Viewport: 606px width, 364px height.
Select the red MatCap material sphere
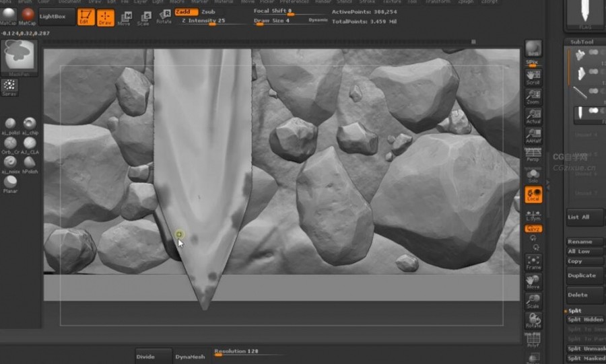pyautogui.click(x=28, y=16)
